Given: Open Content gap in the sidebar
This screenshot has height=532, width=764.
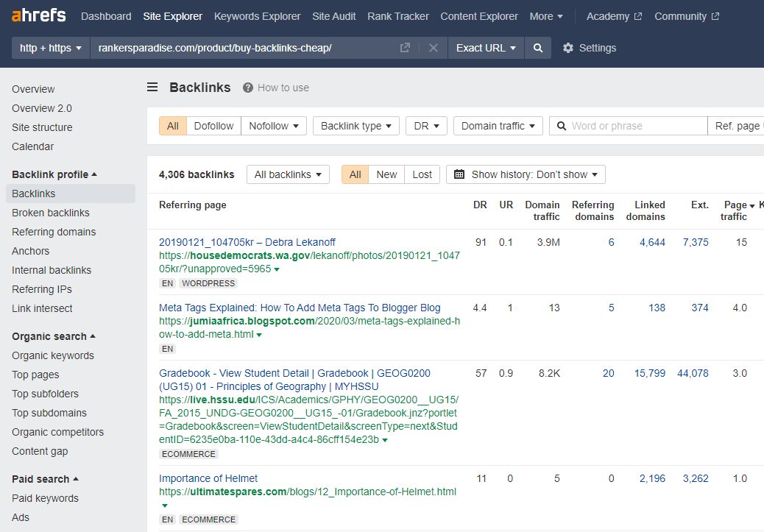Looking at the screenshot, I should click(40, 451).
